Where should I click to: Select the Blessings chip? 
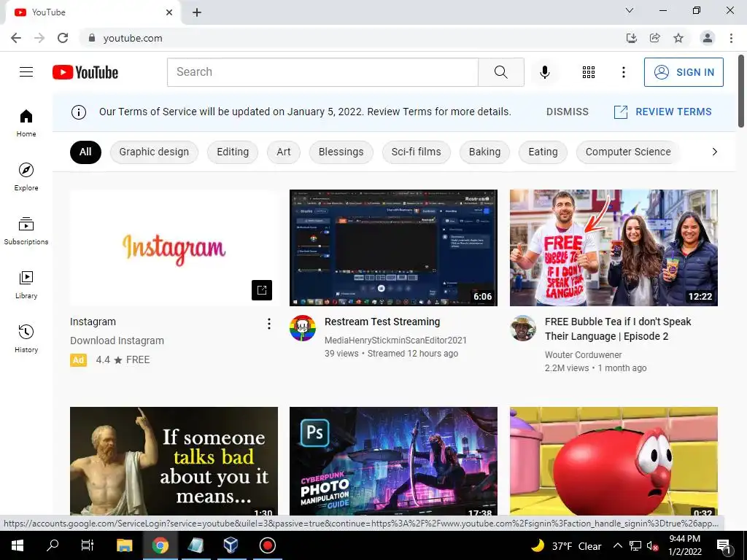[x=341, y=152]
